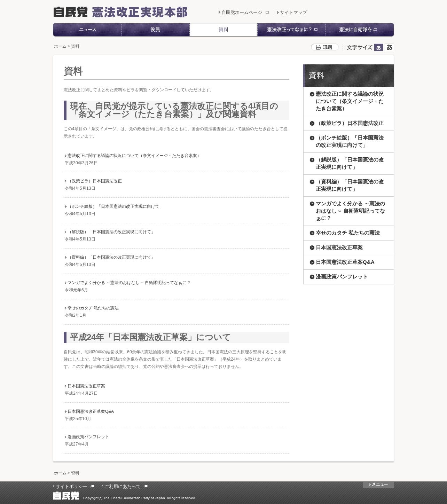Select the 役員 navigation tab
Image resolution: width=447 pixels, height=504 pixels.
(x=155, y=30)
